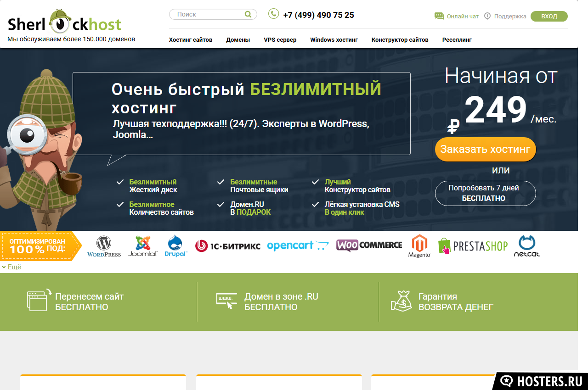Click the ВХОД login button
Screen dimensions: 588x390
point(549,16)
